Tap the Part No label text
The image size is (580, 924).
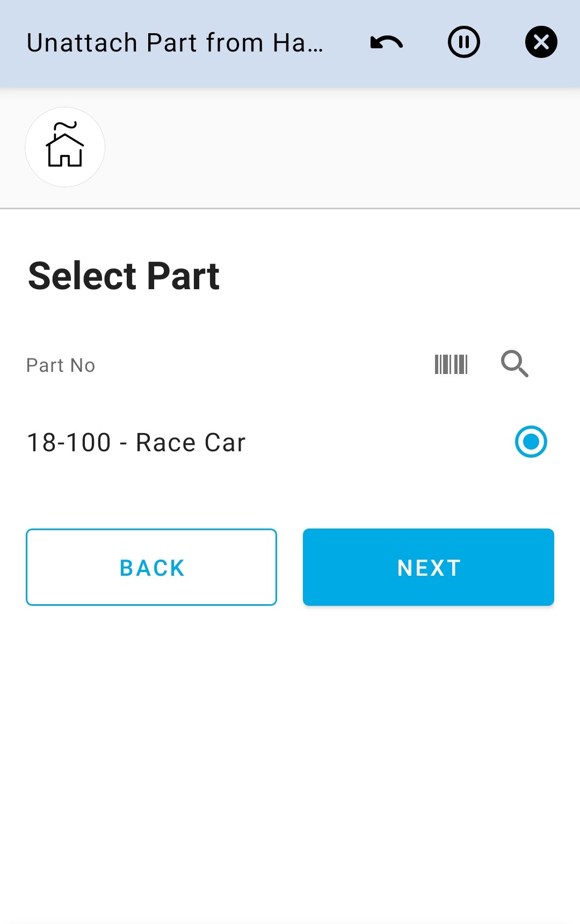click(x=61, y=365)
